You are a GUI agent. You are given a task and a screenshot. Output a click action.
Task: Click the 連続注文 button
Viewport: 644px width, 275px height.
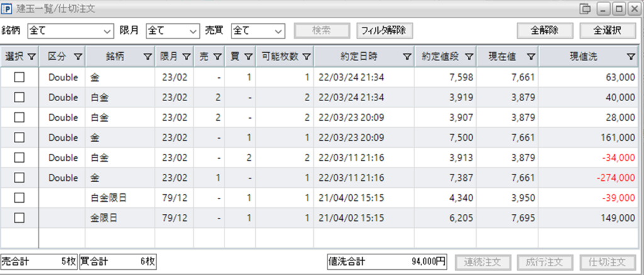pos(483,262)
